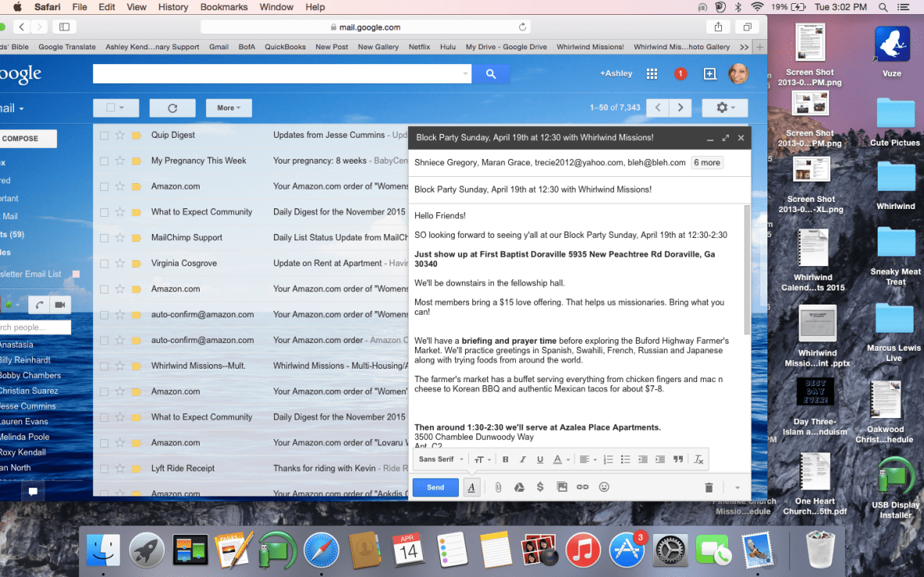The image size is (924, 577).
Task: Click inside the Gmail search field
Action: tap(274, 74)
